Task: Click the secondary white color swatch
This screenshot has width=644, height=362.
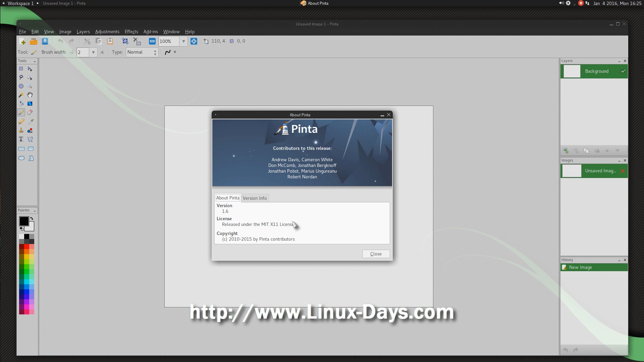Action: pyautogui.click(x=31, y=228)
